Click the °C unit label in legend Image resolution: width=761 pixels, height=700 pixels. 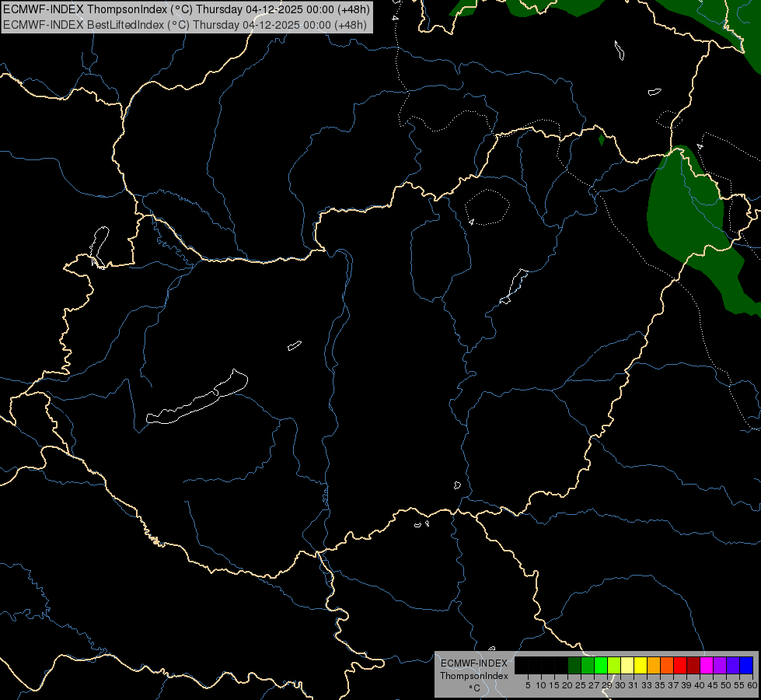[x=475, y=688]
